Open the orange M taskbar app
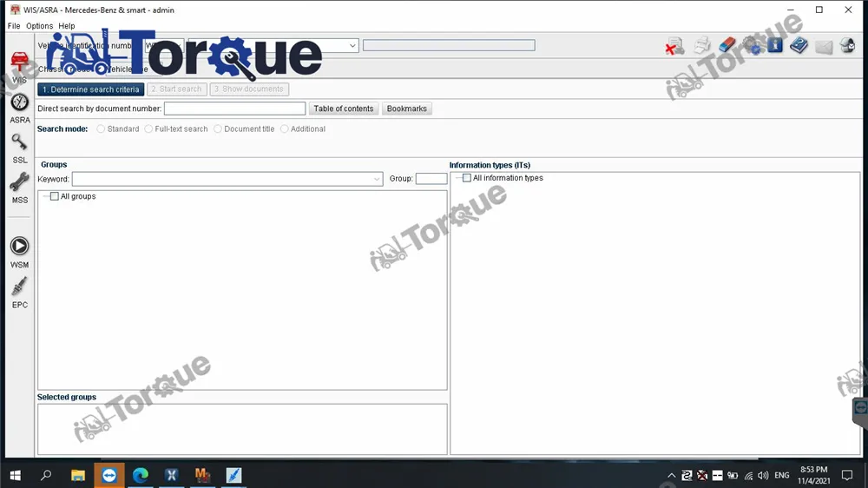Image resolution: width=868 pixels, height=488 pixels. pyautogui.click(x=202, y=475)
